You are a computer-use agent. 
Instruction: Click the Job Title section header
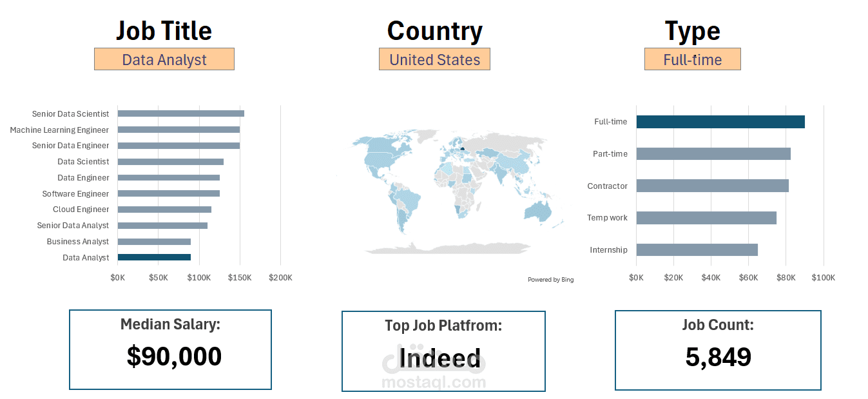(164, 30)
